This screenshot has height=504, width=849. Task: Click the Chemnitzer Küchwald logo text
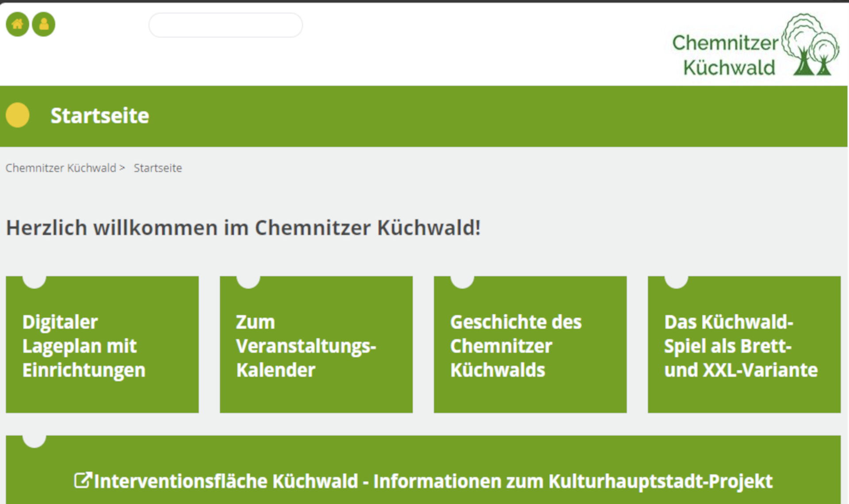pos(725,55)
